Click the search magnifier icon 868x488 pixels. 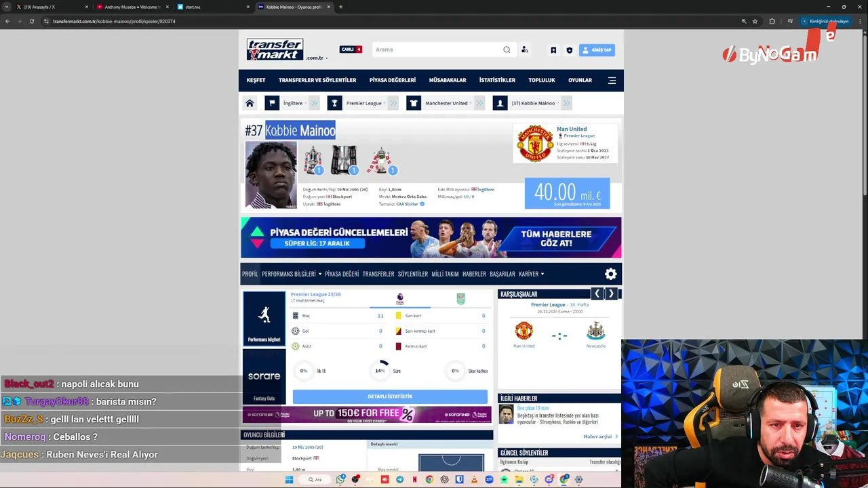coord(507,49)
